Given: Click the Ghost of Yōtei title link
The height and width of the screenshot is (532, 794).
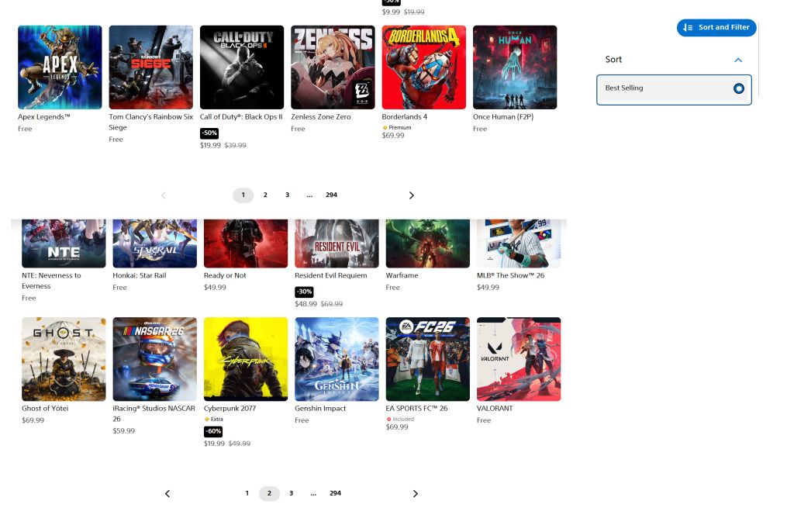Looking at the screenshot, I should tap(45, 409).
